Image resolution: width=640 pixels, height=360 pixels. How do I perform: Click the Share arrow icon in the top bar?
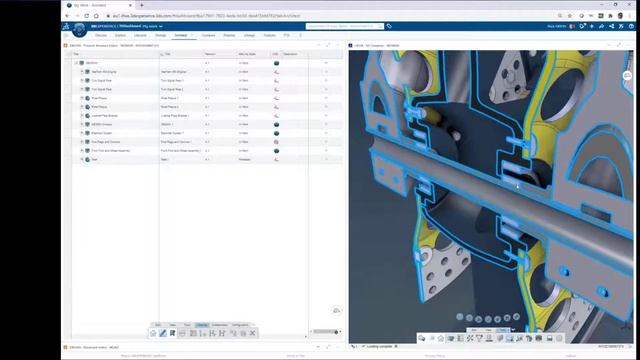point(601,26)
